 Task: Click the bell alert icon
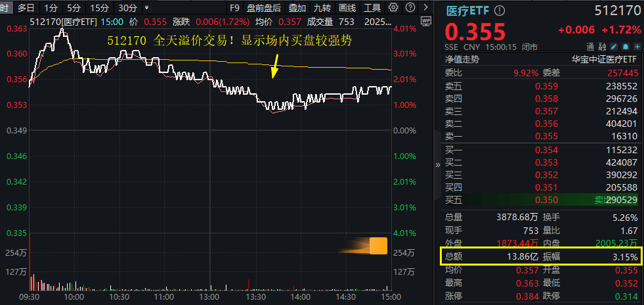click(x=625, y=47)
